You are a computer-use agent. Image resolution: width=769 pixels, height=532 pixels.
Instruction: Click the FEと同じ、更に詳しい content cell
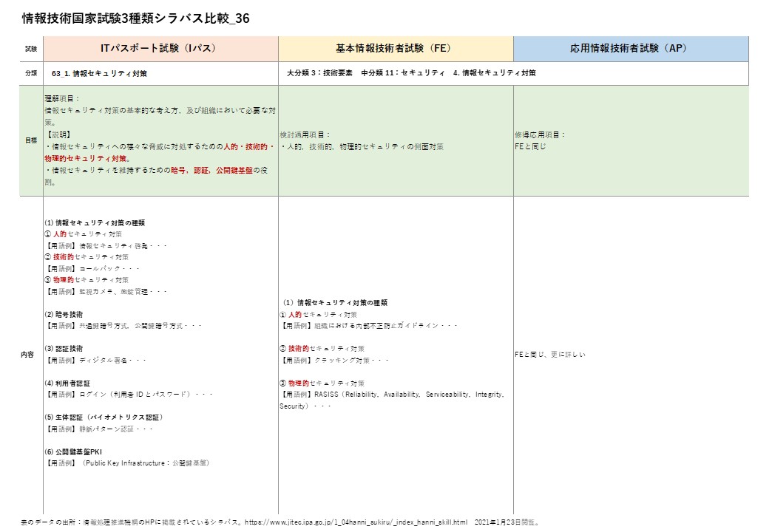[550, 355]
